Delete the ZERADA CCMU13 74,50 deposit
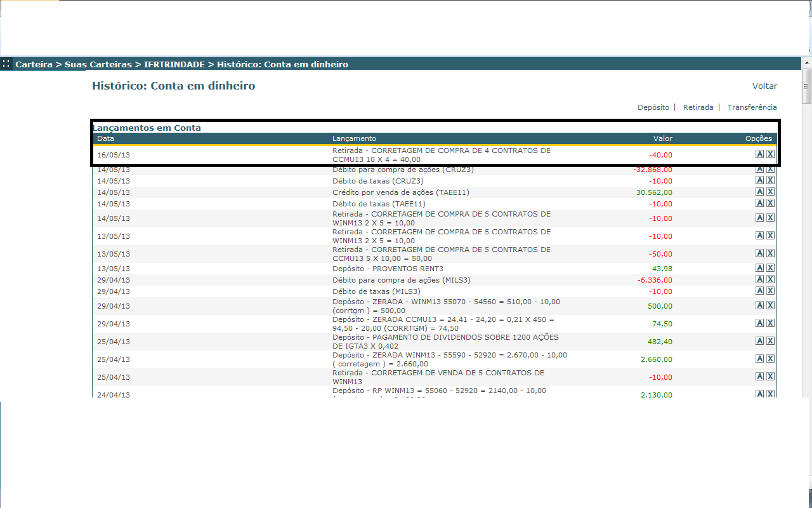 coord(770,323)
